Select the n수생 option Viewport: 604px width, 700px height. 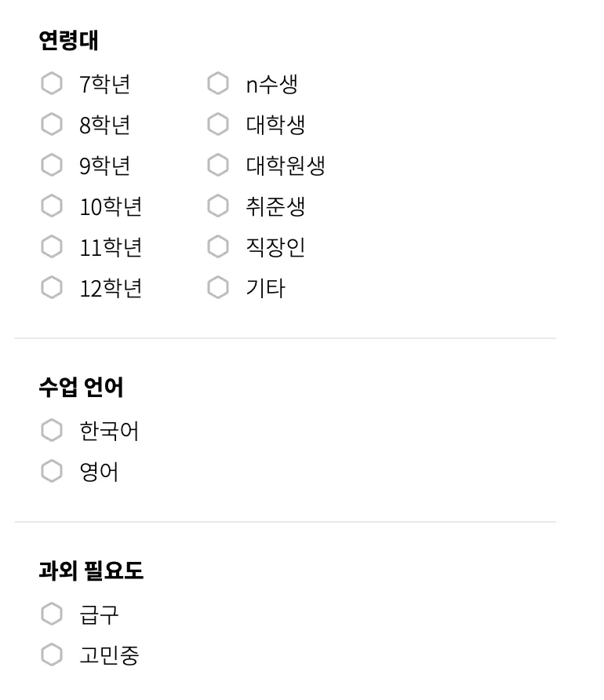click(x=218, y=84)
